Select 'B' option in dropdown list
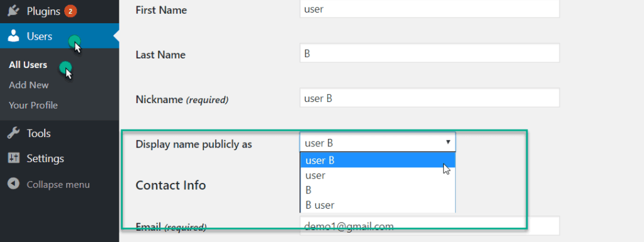 click(377, 190)
